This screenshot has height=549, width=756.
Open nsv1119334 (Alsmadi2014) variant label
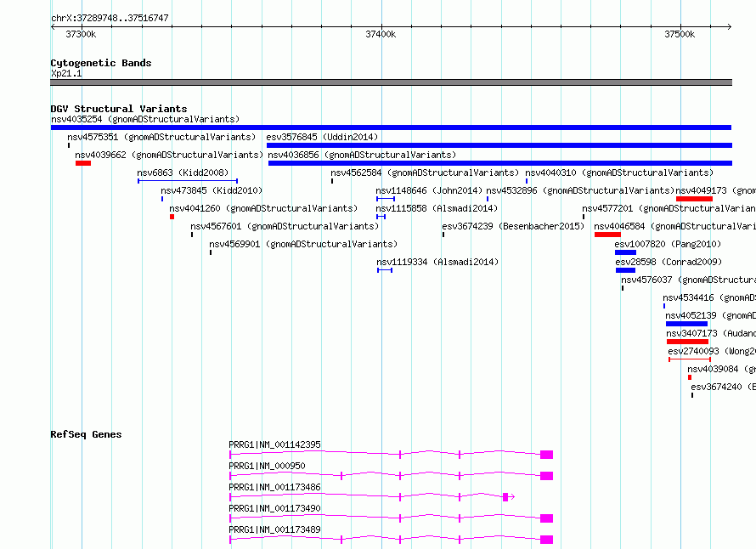click(x=437, y=262)
